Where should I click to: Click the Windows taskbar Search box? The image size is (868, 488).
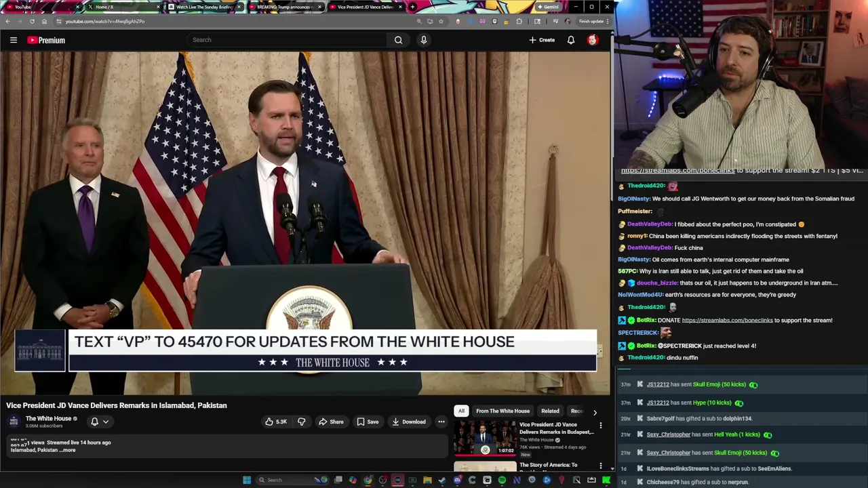[x=292, y=480]
